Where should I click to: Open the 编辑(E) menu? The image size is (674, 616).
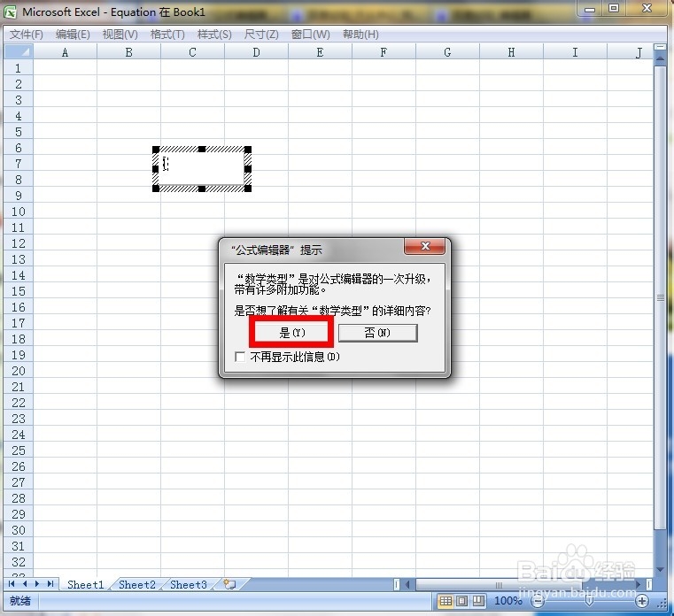(73, 35)
